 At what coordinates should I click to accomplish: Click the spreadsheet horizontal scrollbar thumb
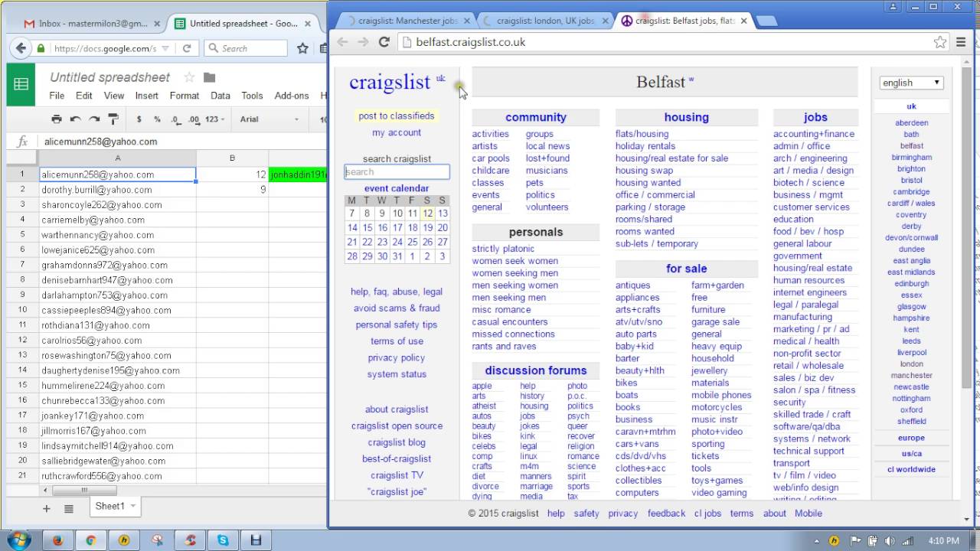(x=84, y=491)
